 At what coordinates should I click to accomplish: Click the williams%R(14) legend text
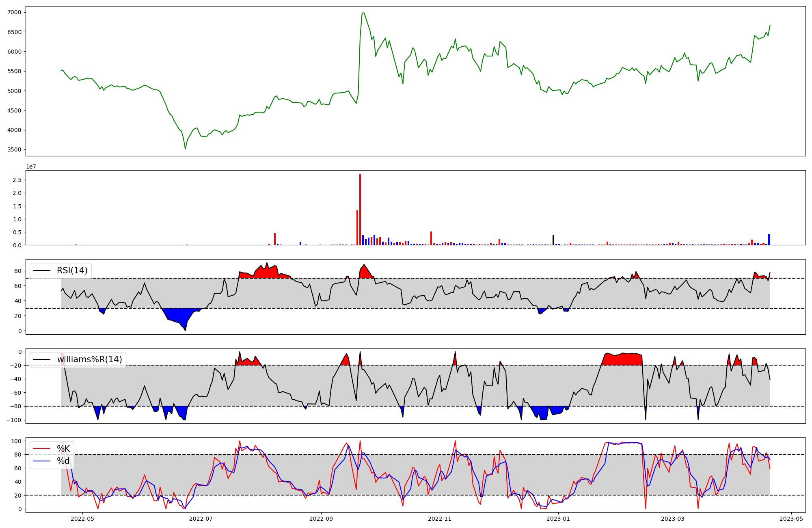(x=89, y=359)
